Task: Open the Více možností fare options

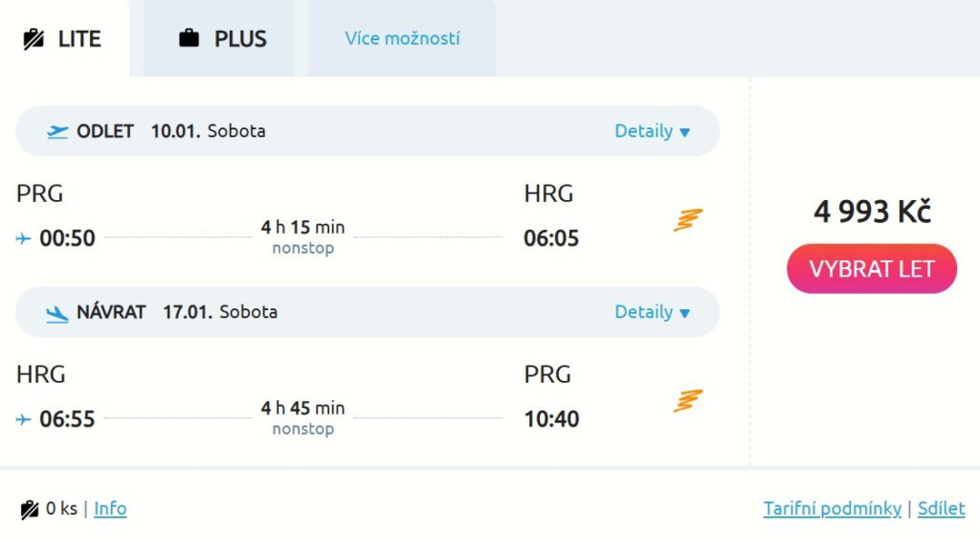Action: [x=402, y=39]
